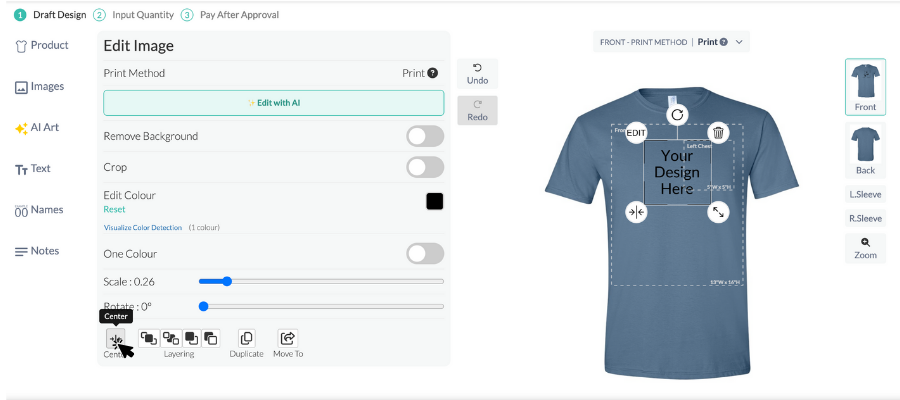This screenshot has height=400, width=900.
Task: Toggle Remove Background switch
Action: tap(425, 136)
